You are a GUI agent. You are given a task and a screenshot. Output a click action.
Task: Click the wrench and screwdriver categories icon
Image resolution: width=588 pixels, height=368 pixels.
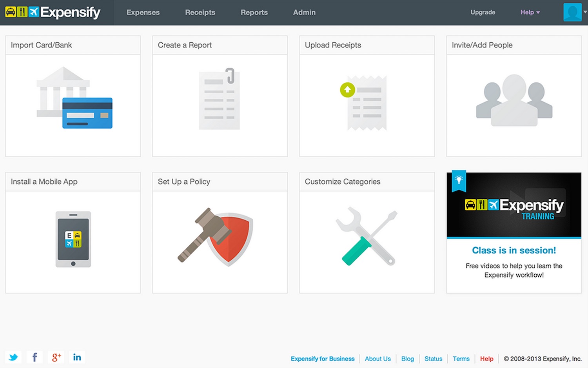(367, 236)
